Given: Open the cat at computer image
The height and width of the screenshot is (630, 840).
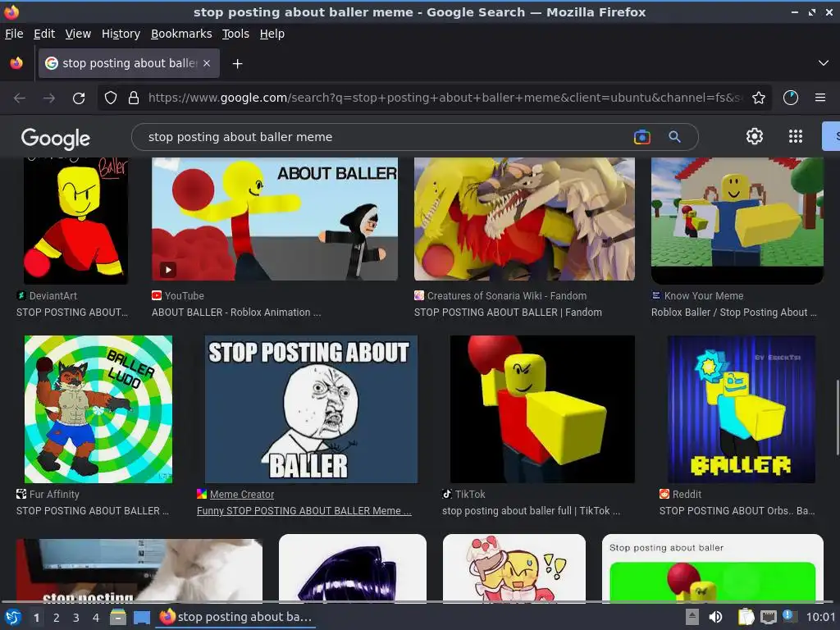Looking at the screenshot, I should point(139,570).
